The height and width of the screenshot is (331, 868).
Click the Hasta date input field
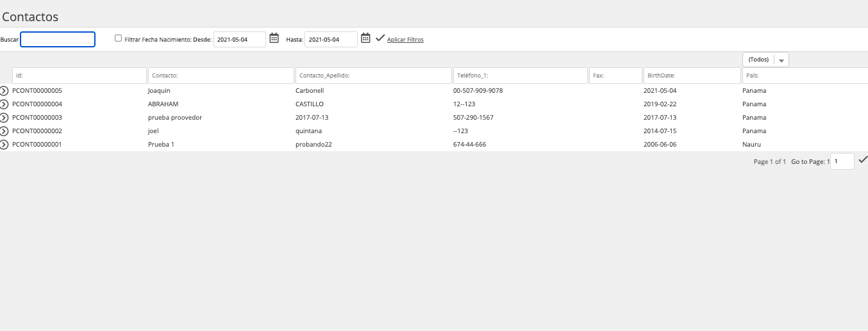[x=331, y=39]
